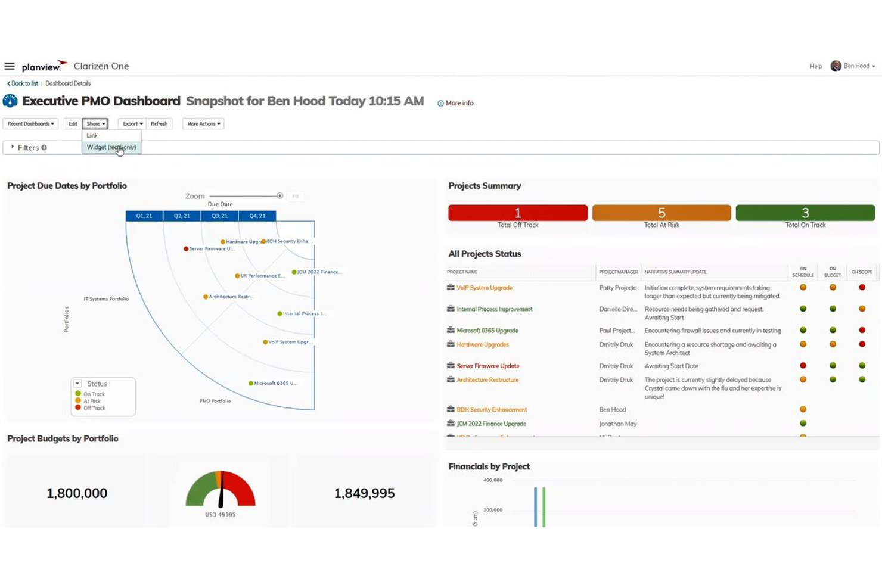This screenshot has height=588, width=882.
Task: Click the Edit button
Action: 73,124
